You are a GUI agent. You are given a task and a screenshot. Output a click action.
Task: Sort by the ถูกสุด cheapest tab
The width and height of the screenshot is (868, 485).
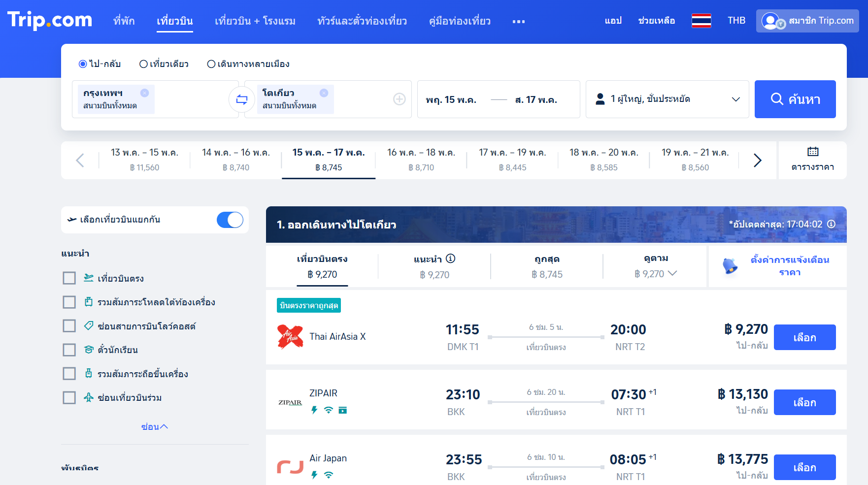(547, 266)
